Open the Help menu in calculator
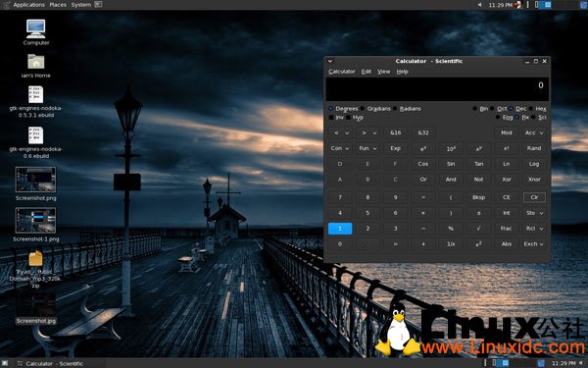This screenshot has height=368, width=588. (402, 72)
